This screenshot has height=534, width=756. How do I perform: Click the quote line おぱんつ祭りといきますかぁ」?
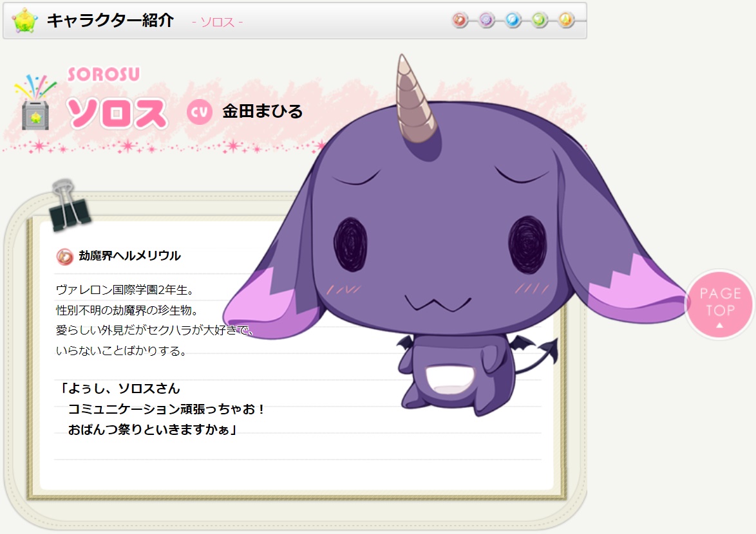[x=153, y=429]
